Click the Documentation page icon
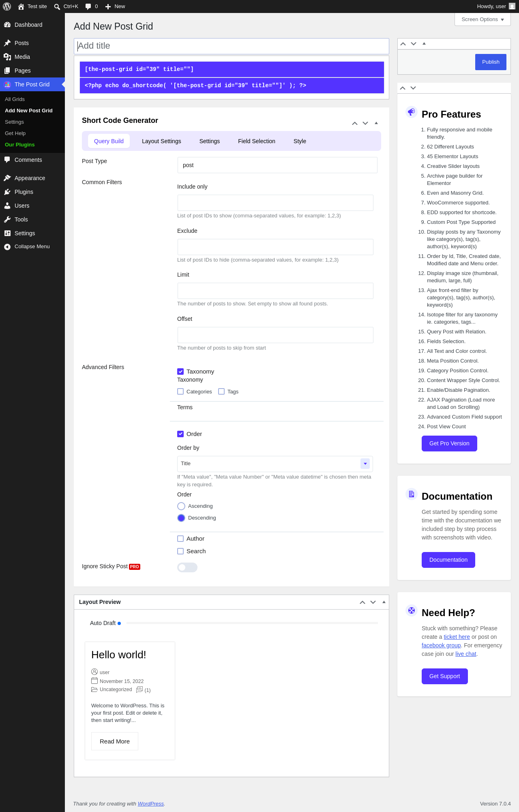Viewport: 519px width, 812px height. [412, 494]
